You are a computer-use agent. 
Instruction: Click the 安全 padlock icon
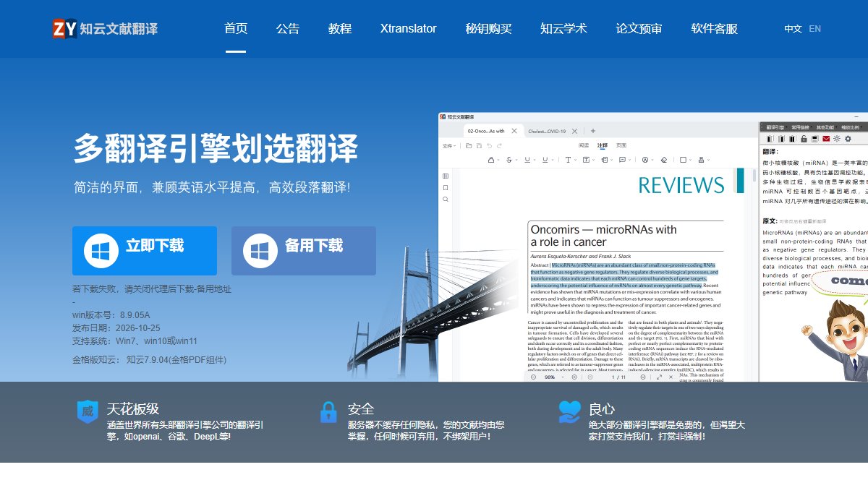328,412
